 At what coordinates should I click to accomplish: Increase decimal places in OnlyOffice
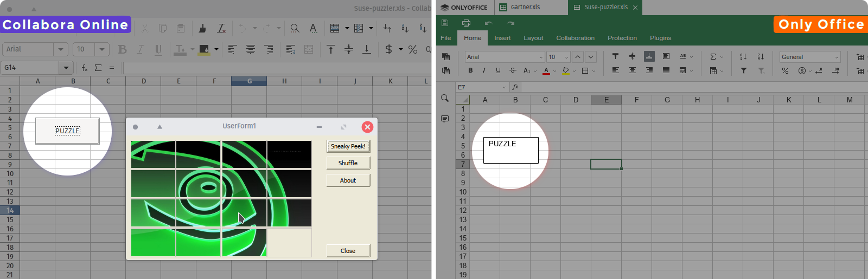tap(836, 71)
